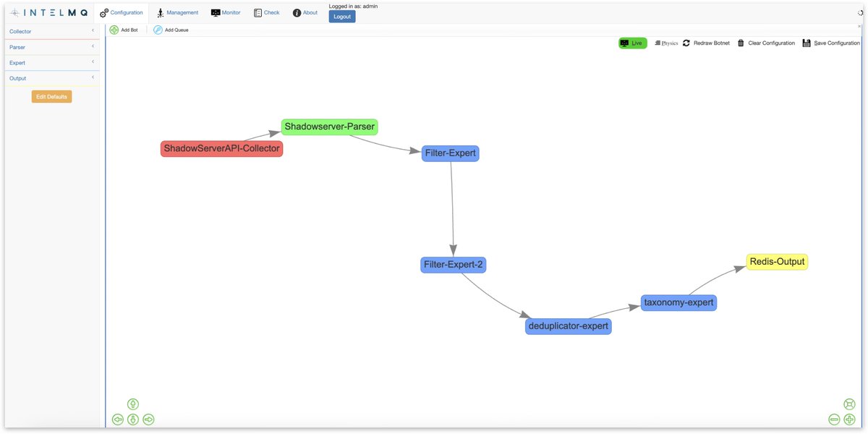Screen dimensions: 868x434
Task: Zoom in on the graph
Action: (849, 420)
